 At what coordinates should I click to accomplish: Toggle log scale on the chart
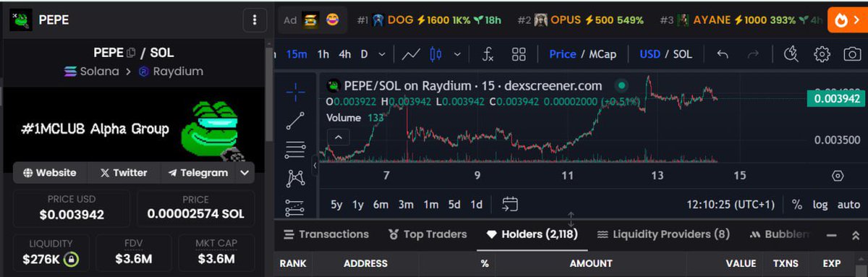pyautogui.click(x=820, y=205)
